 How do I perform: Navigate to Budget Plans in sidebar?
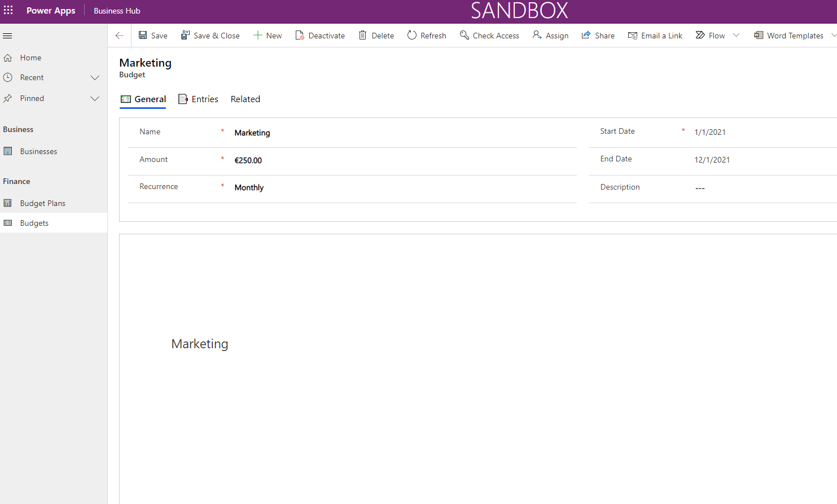pyautogui.click(x=42, y=203)
